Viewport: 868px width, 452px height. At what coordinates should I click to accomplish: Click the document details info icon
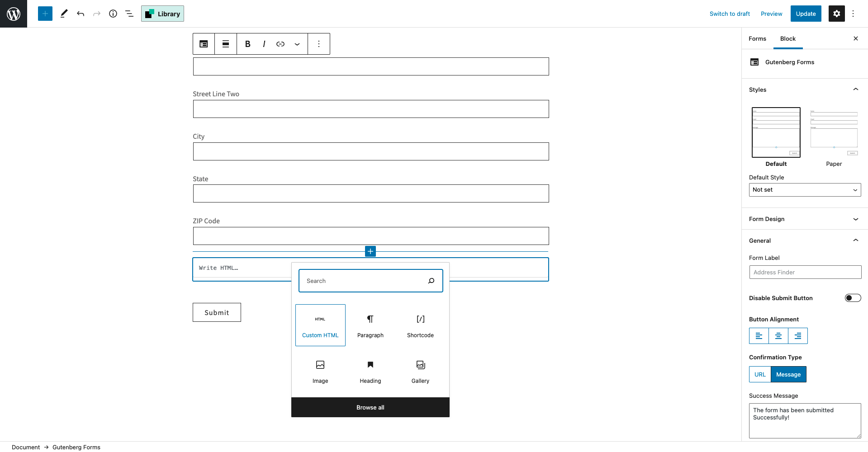click(x=113, y=14)
